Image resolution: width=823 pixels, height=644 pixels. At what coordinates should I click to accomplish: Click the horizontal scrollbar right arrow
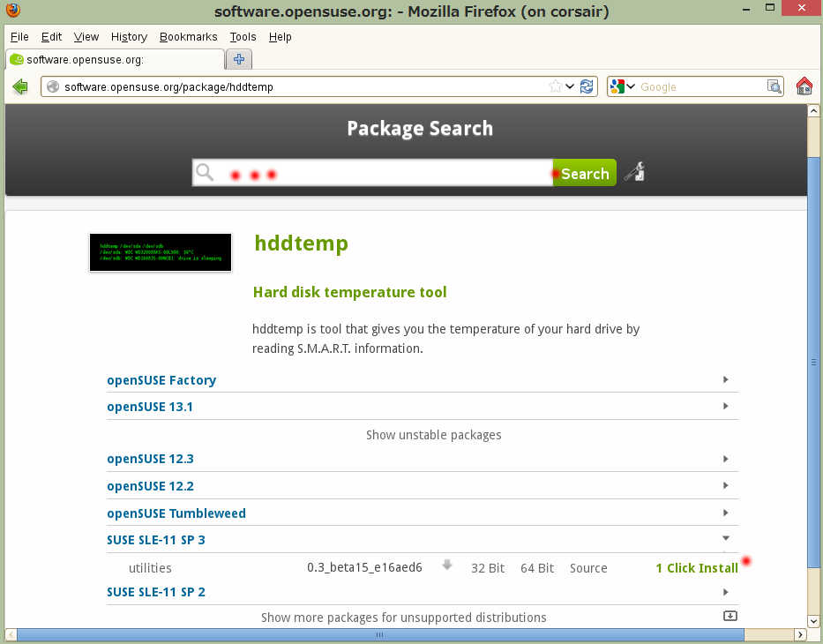point(800,634)
